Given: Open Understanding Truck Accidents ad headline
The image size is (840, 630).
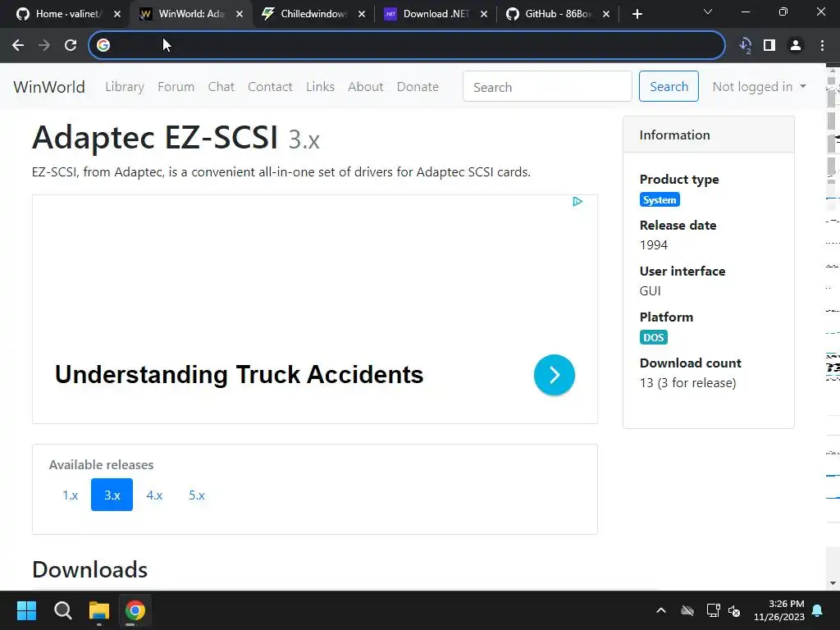Looking at the screenshot, I should (x=239, y=374).
